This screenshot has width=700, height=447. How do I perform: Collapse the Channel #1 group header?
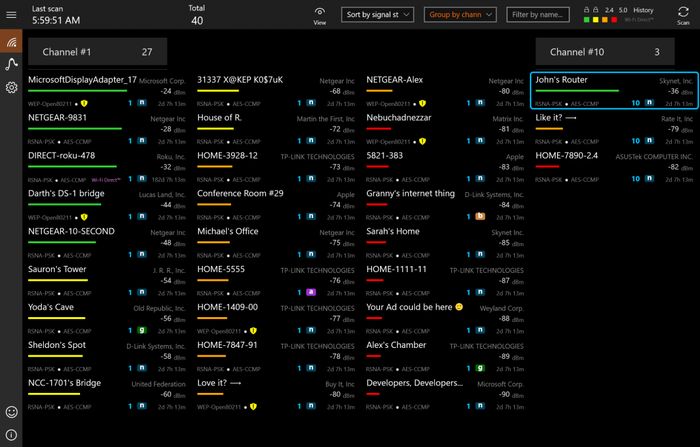[x=97, y=51]
